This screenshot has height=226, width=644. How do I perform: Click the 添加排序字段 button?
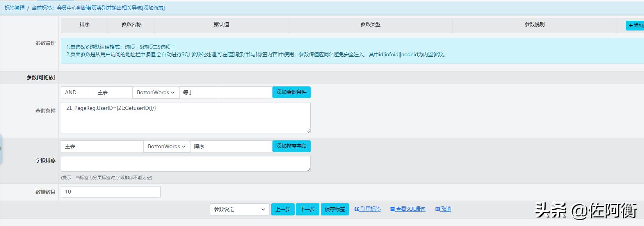click(292, 146)
